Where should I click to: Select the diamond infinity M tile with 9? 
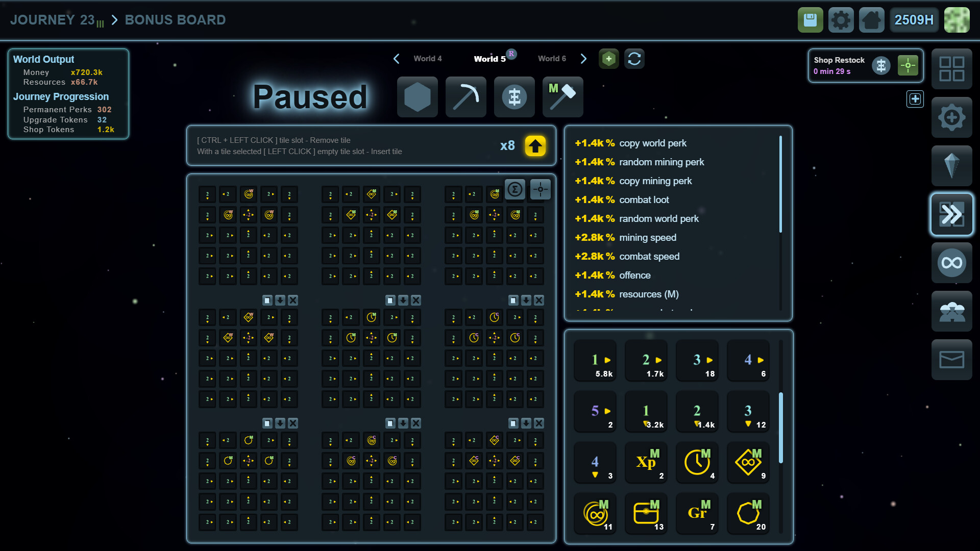[748, 463]
